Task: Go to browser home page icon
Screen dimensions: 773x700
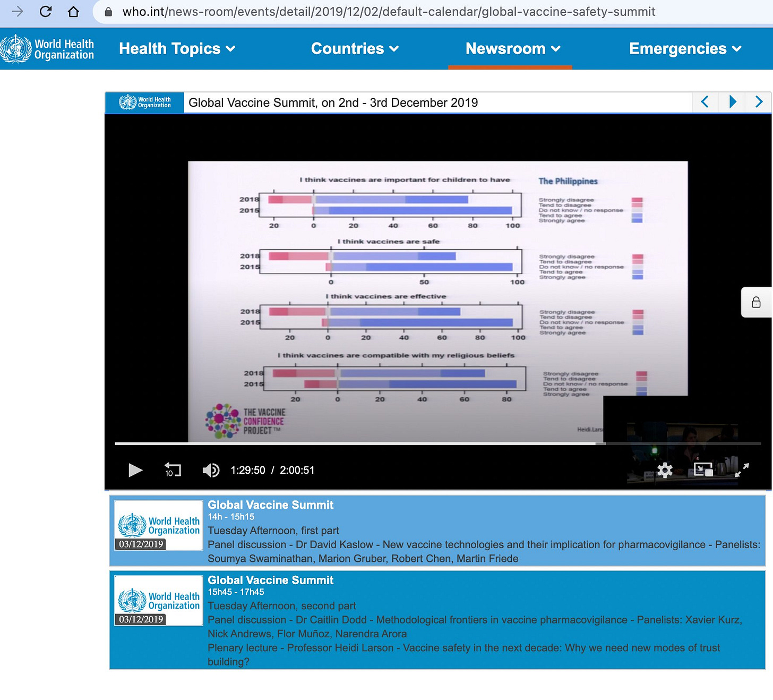Action: [x=73, y=11]
